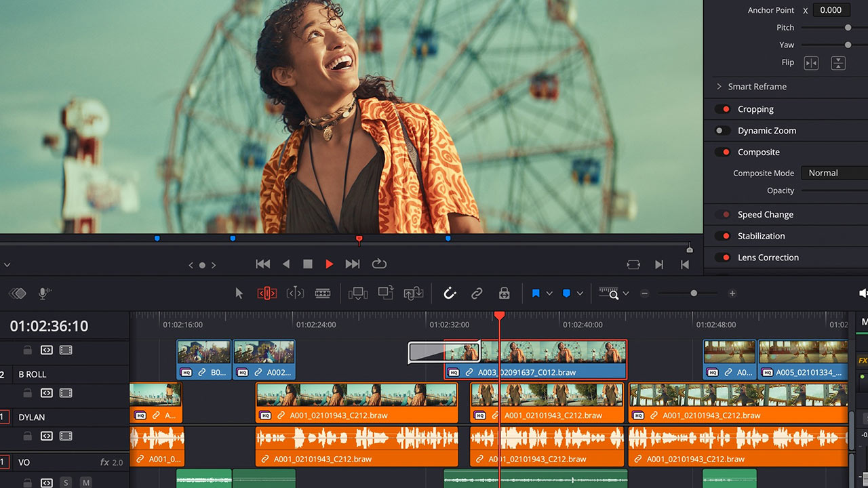Screen dimensions: 868x488
Task: Mute the VO audio track
Action: (86, 483)
